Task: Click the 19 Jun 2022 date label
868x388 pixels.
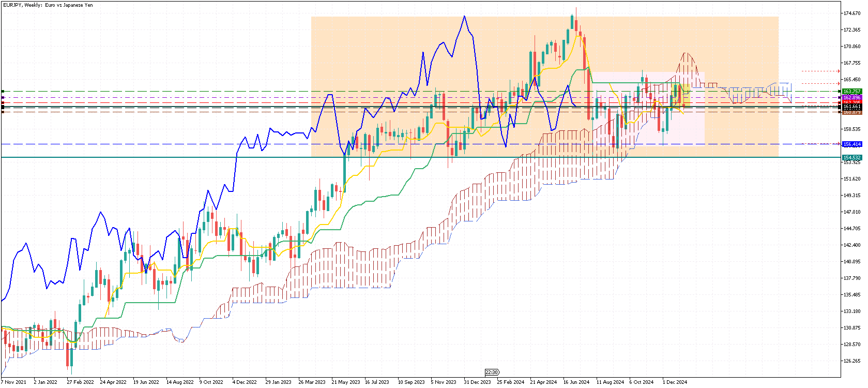Action: point(146,382)
